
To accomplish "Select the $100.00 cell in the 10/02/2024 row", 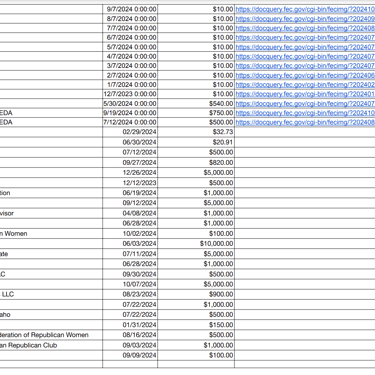I will [196, 234].
